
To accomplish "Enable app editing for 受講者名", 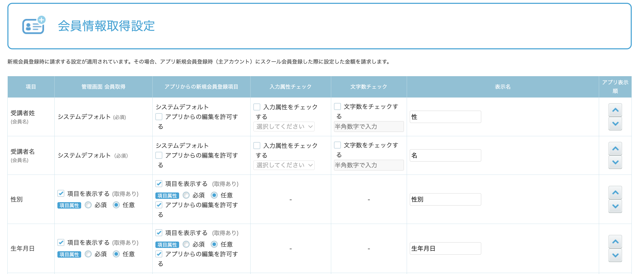I will tap(159, 155).
